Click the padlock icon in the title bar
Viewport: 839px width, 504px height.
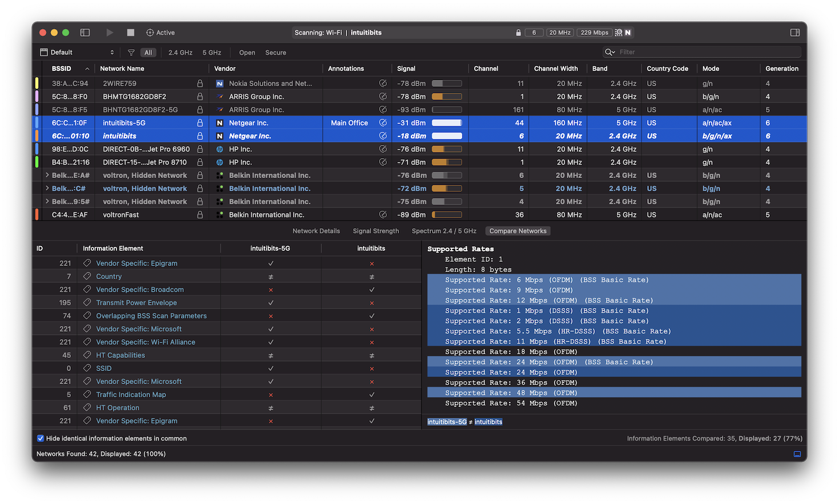pos(518,33)
